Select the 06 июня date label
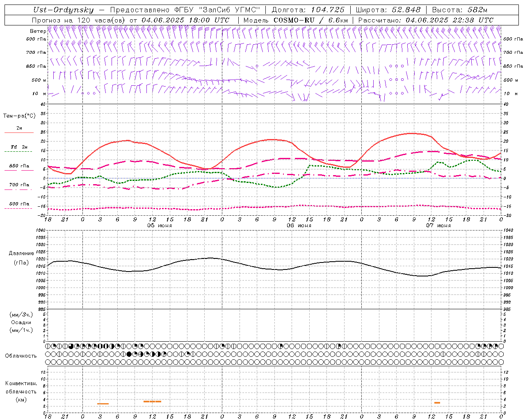The image size is (525, 420). pyautogui.click(x=299, y=226)
